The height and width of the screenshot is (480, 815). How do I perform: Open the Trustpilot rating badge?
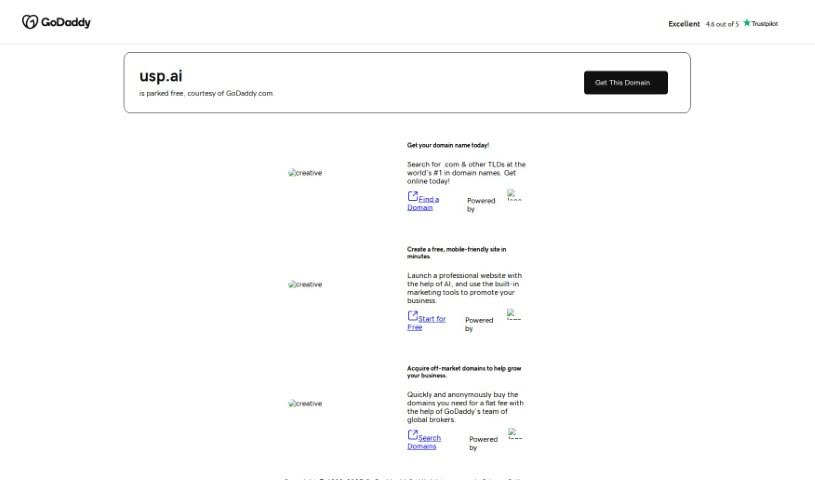click(x=723, y=23)
